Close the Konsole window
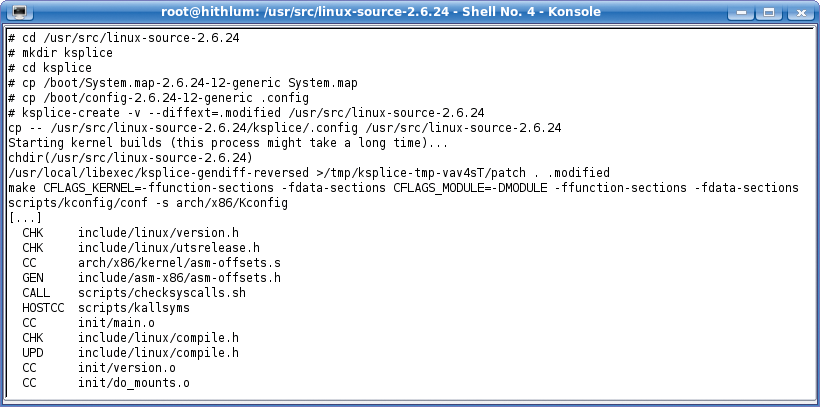This screenshot has height=407, width=820. (x=801, y=12)
